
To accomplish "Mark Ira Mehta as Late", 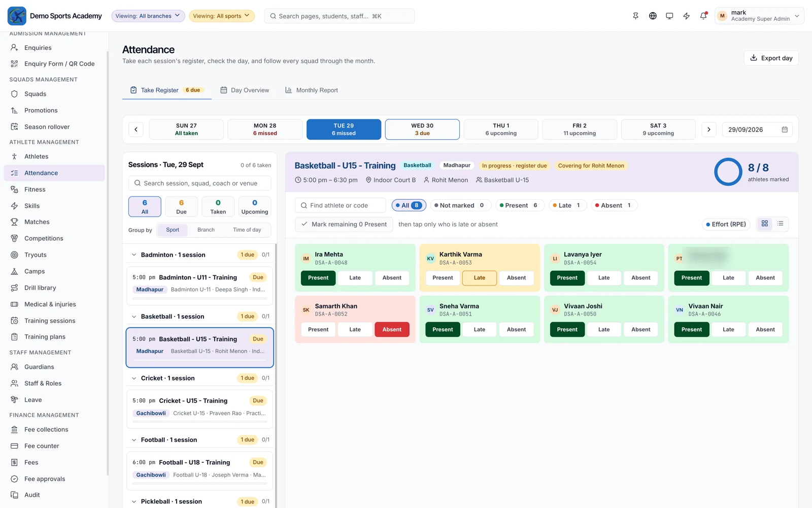I will pyautogui.click(x=355, y=278).
